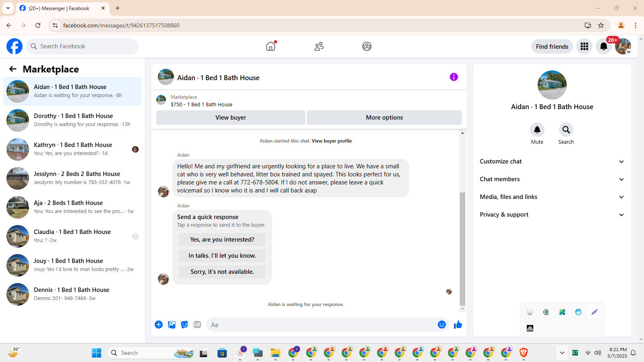Open Dorothy's 1 Bed 1 Bath House chat

[x=72, y=120]
